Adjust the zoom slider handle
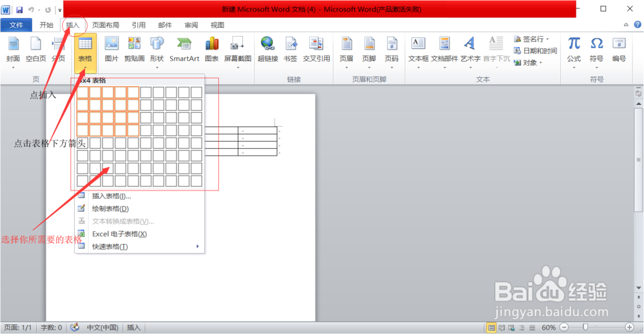Image resolution: width=644 pixels, height=334 pixels. coord(585,327)
